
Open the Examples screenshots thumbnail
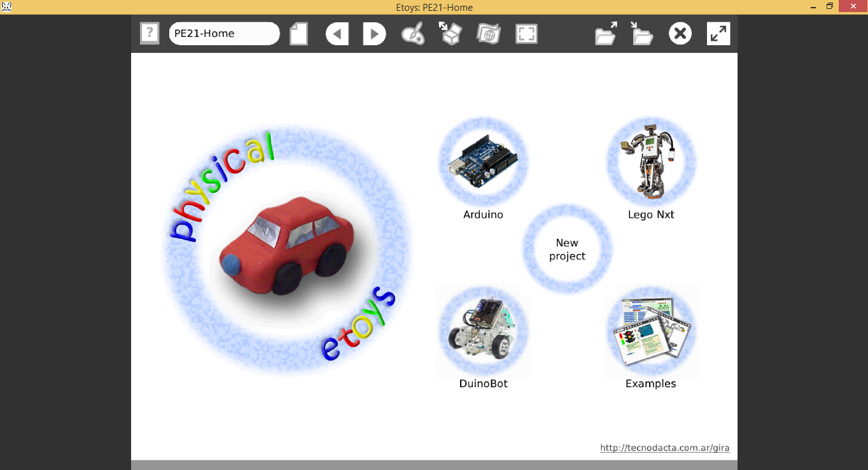coord(651,331)
